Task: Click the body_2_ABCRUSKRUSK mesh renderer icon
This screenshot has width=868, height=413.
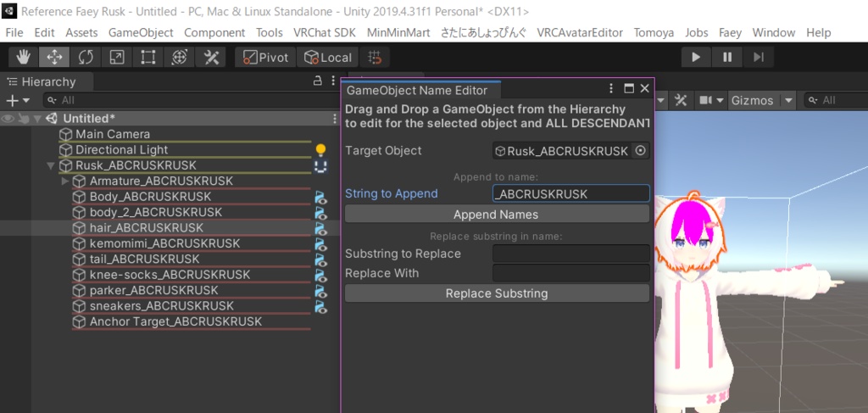Action: click(x=320, y=212)
